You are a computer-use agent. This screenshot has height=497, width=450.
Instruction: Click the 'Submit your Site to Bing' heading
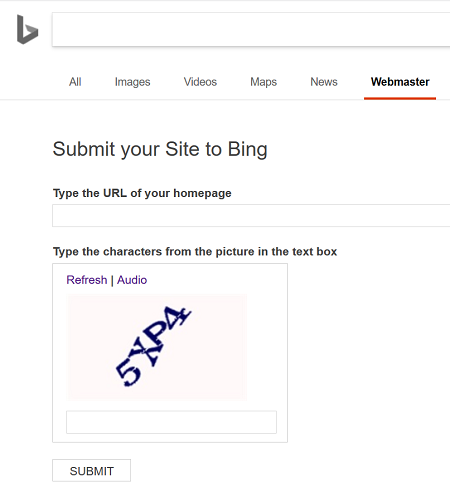click(160, 149)
